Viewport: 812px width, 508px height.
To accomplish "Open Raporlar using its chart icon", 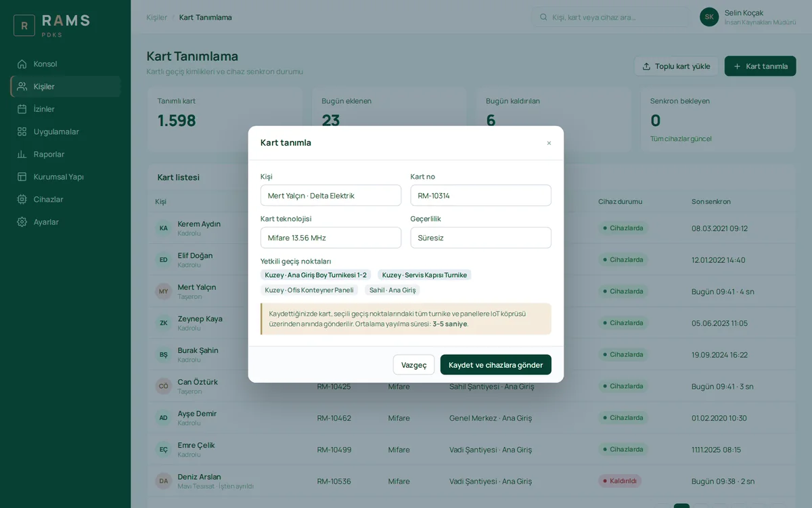I will [x=22, y=154].
